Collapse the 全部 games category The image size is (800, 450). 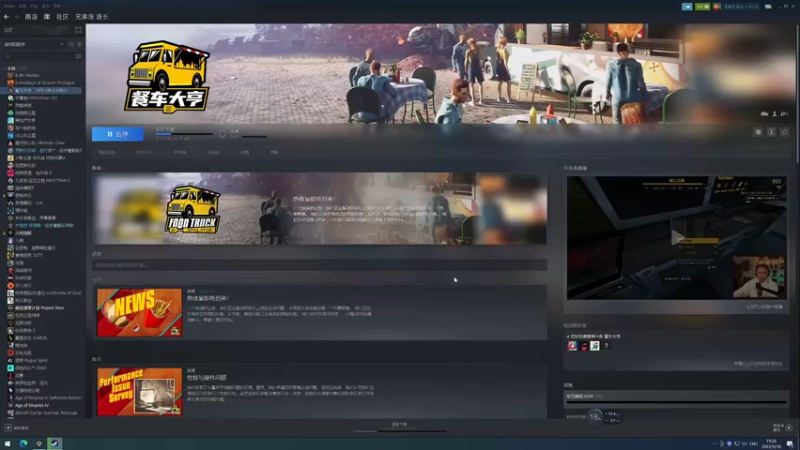point(5,68)
